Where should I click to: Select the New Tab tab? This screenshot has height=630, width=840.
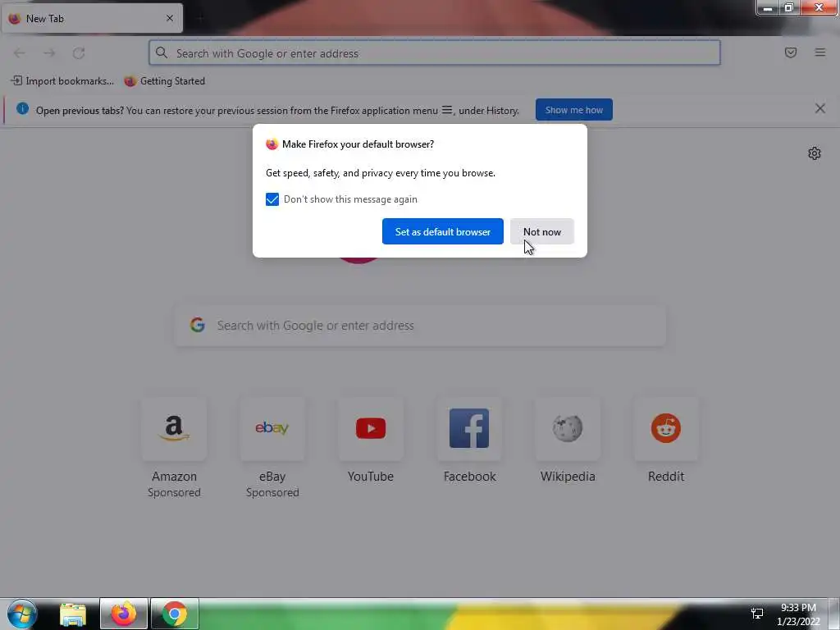click(92, 18)
